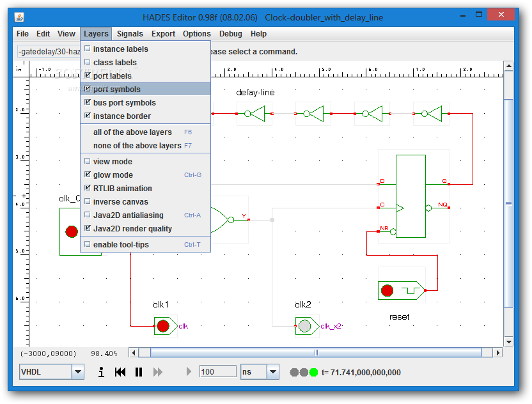532x404 pixels.
Task: Toggle port symbols layer
Action: point(146,89)
